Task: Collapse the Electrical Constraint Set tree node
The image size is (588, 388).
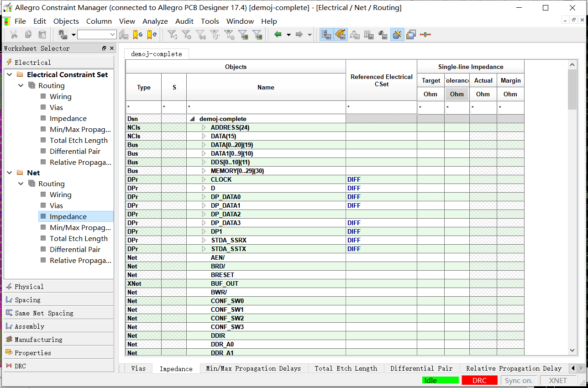Action: pyautogui.click(x=9, y=74)
